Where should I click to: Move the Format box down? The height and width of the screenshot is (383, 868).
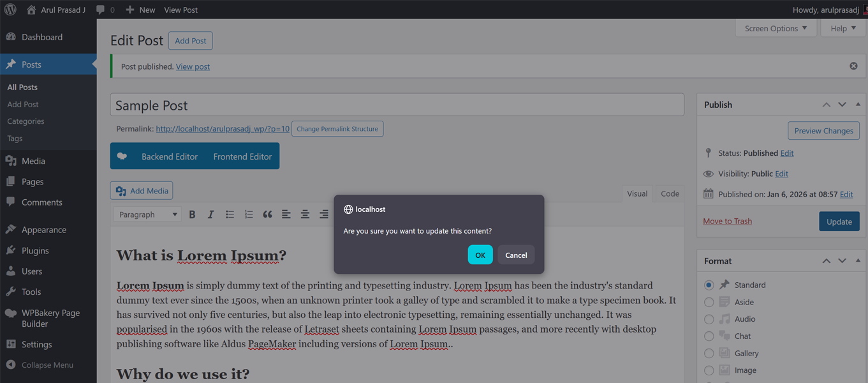point(842,261)
